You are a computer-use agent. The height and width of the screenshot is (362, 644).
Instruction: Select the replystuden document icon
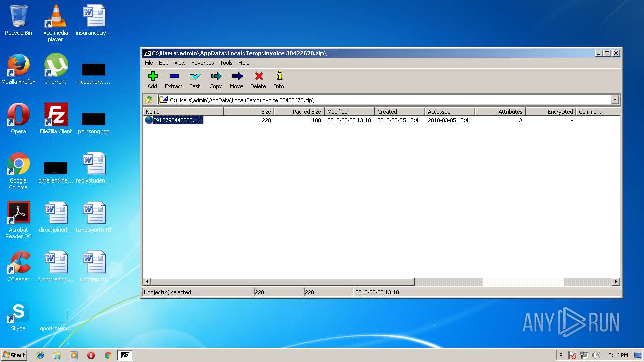(x=94, y=168)
